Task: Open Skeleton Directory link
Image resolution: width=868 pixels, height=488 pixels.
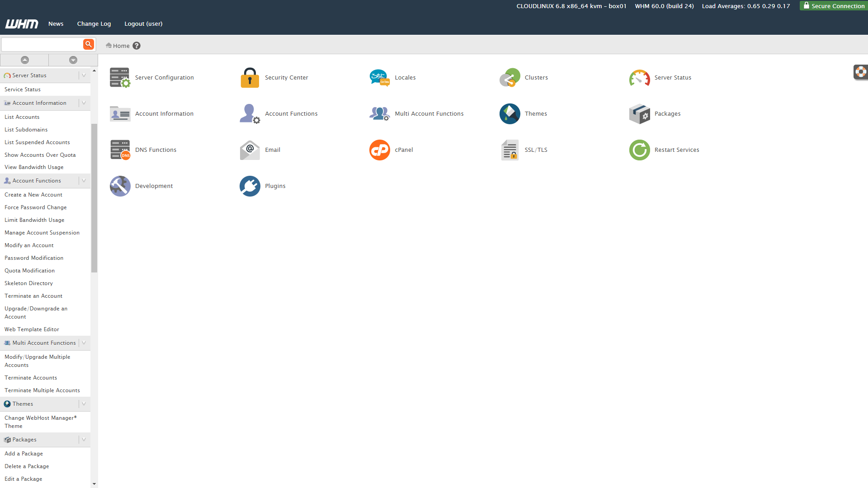Action: [28, 283]
